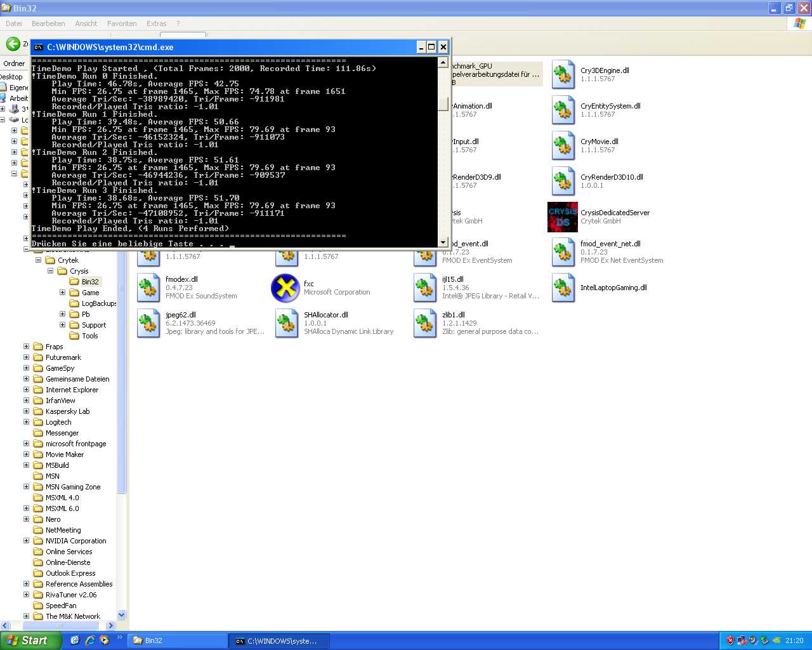Viewport: 812px width, 650px height.
Task: Open the Ansicht menu
Action: pos(86,23)
